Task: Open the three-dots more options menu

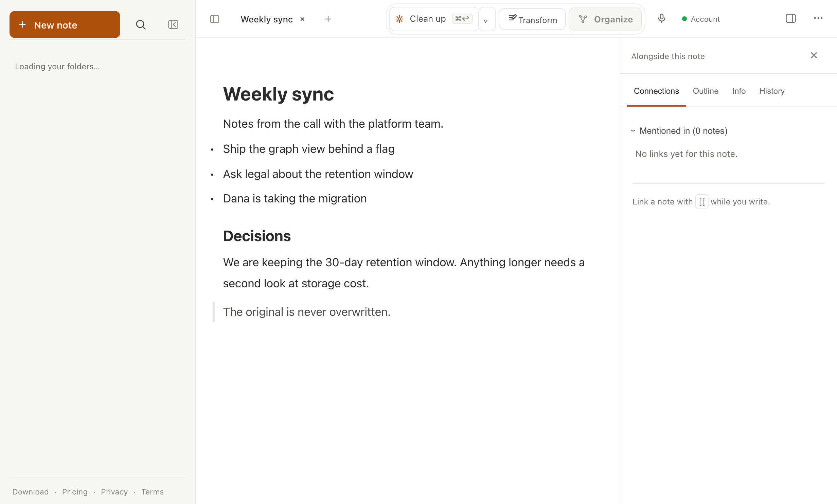Action: [x=818, y=18]
